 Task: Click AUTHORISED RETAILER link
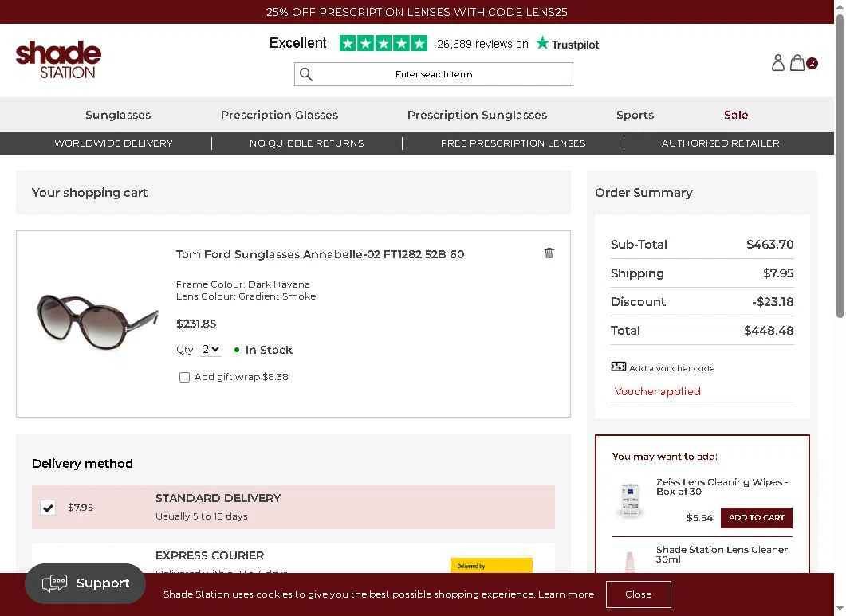[720, 143]
